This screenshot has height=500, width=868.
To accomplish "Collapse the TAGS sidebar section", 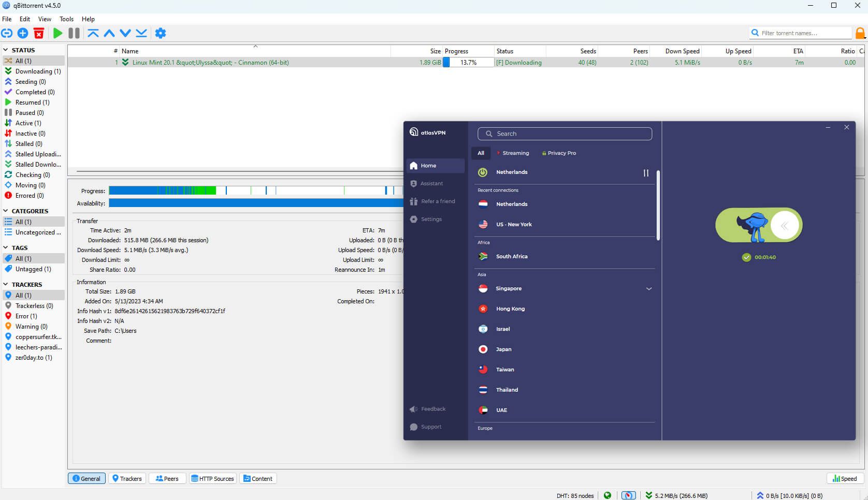I will pyautogui.click(x=6, y=248).
